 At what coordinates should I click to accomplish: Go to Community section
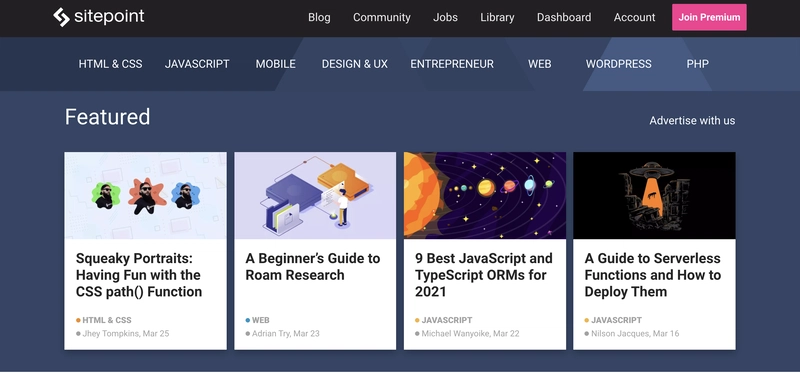coord(382,17)
